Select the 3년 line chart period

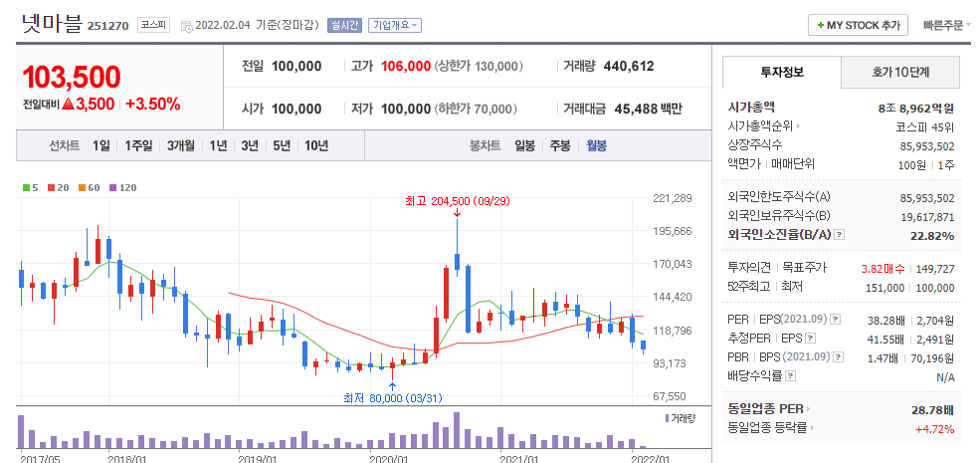[x=250, y=145]
